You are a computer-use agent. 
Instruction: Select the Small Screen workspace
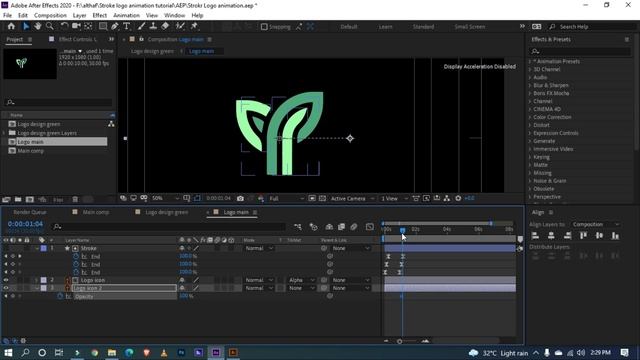pyautogui.click(x=470, y=27)
